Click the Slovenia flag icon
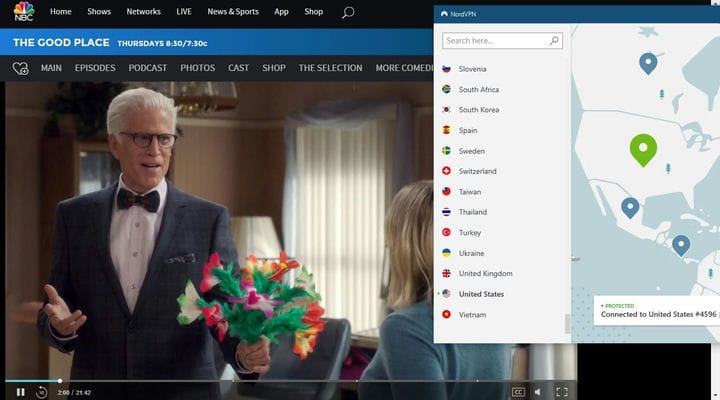Viewport: 720px width, 400px height. click(x=446, y=69)
